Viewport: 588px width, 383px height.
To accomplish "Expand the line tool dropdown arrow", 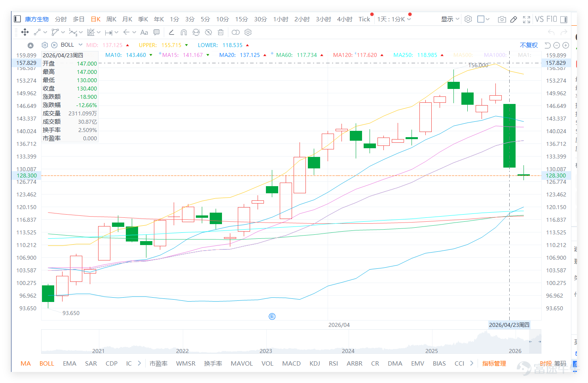I will coord(45,32).
